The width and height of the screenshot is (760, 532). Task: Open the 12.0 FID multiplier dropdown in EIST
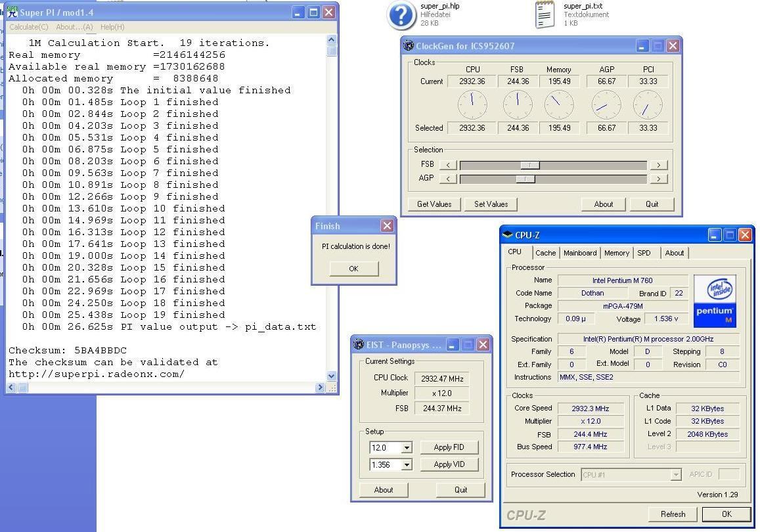coord(407,448)
